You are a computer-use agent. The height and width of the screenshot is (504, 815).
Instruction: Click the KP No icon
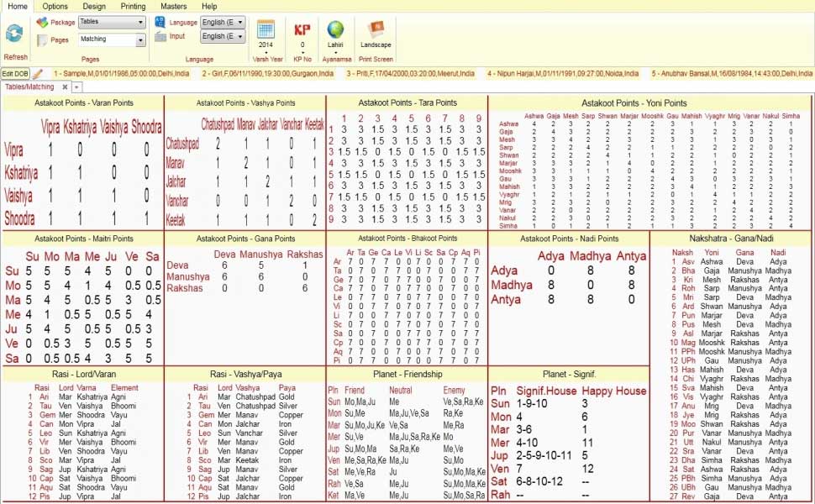tap(302, 29)
